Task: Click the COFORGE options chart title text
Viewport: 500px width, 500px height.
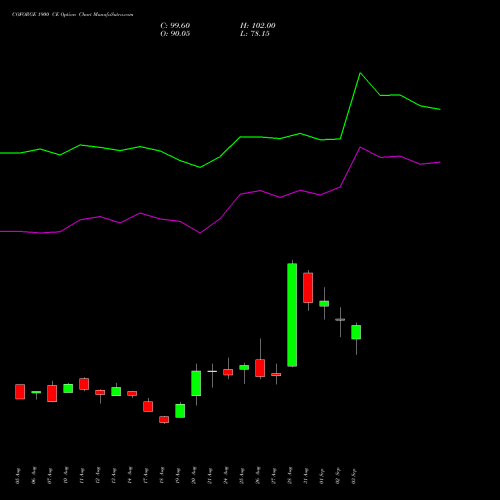Action: [72, 15]
